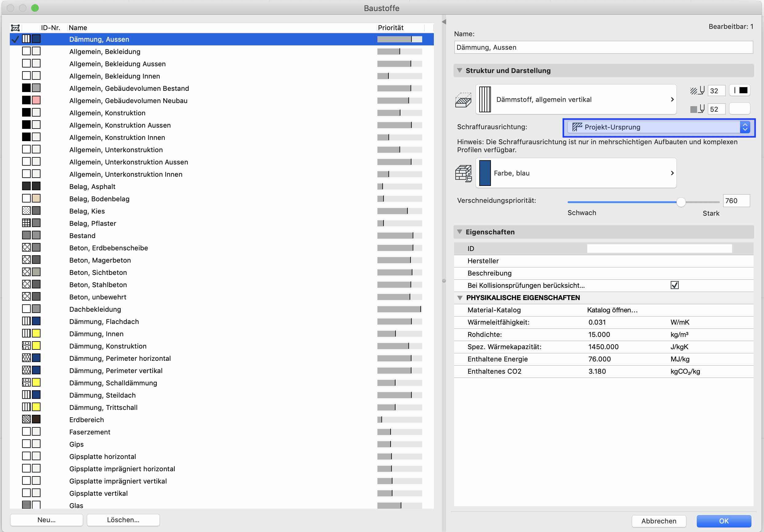Collapse Struktur und Darstellung section

coord(460,71)
